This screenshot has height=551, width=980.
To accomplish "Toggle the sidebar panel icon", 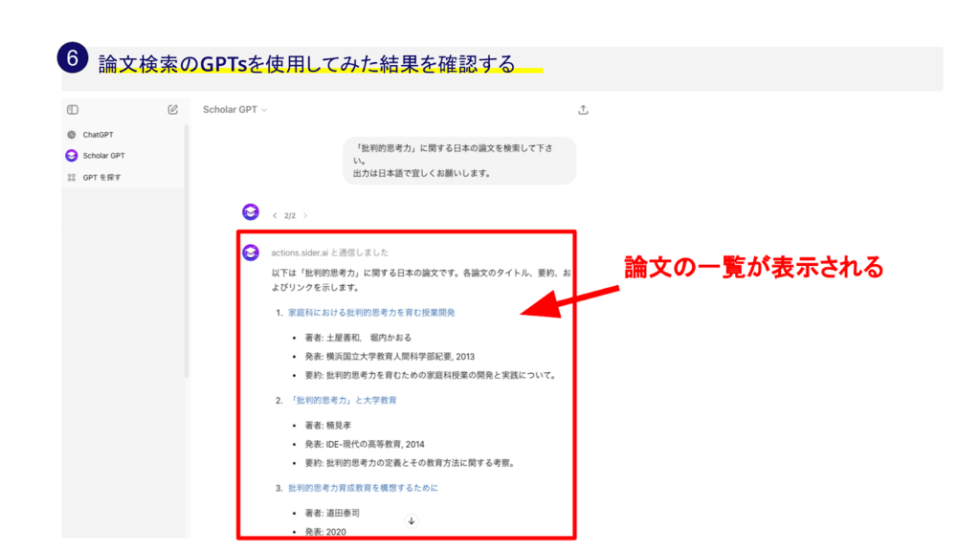I will click(73, 110).
